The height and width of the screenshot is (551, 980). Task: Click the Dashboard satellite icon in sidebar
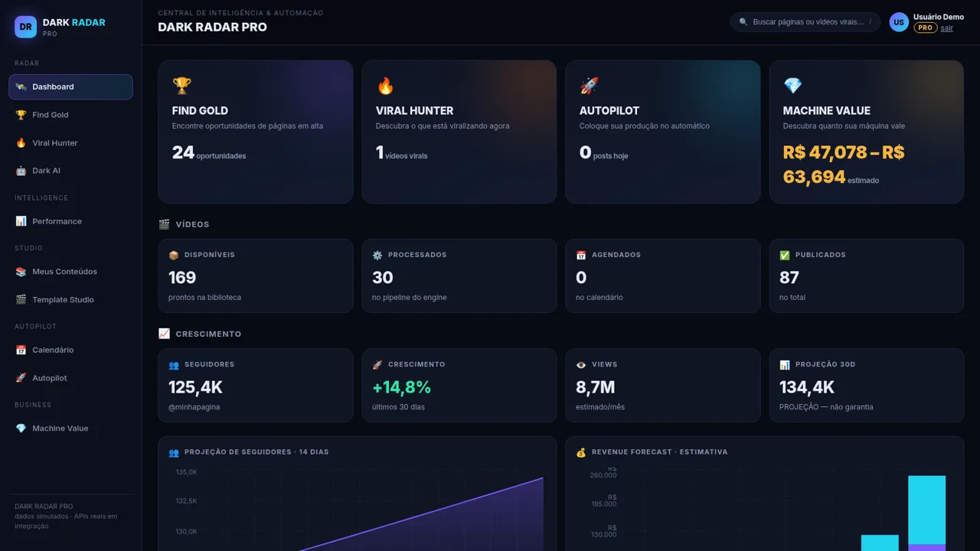point(21,86)
